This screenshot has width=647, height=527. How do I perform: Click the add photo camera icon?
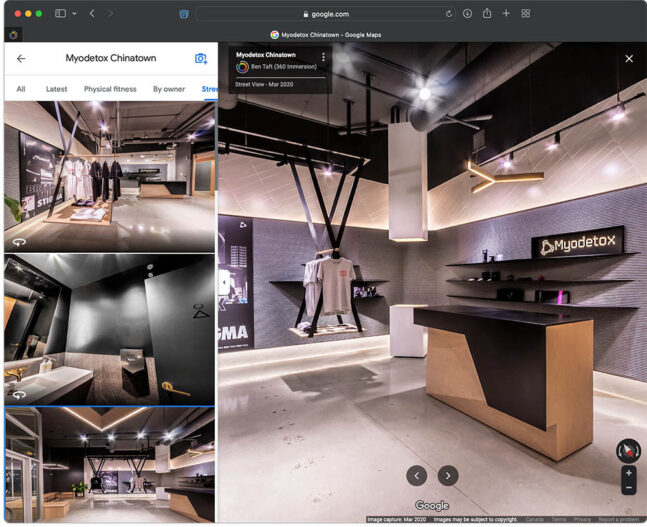[201, 59]
